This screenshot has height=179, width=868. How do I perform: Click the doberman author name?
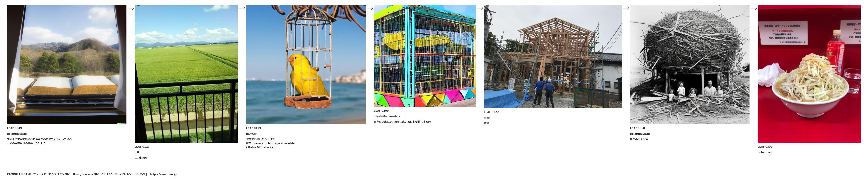point(765,152)
